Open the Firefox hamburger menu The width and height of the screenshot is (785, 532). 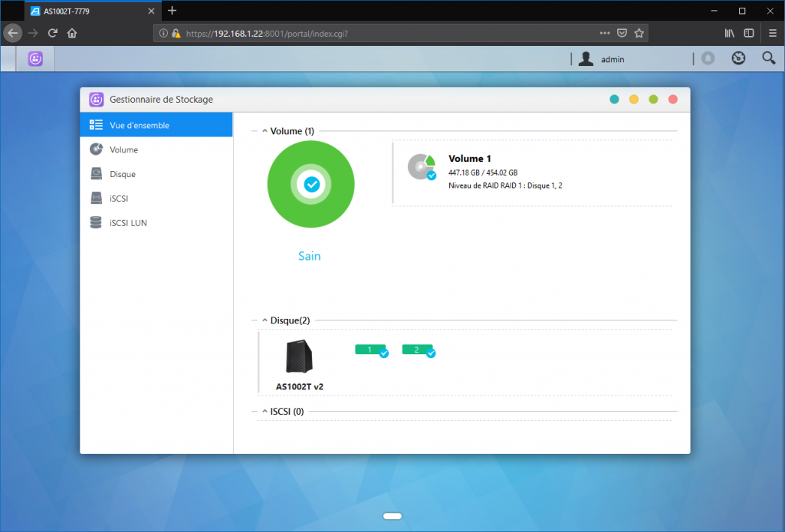773,33
